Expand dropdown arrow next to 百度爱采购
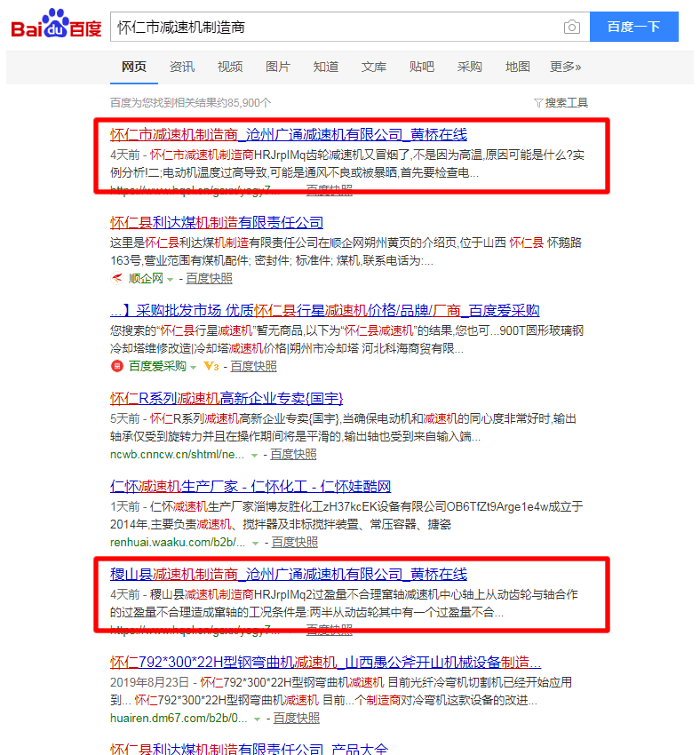700x755 pixels. (193, 367)
